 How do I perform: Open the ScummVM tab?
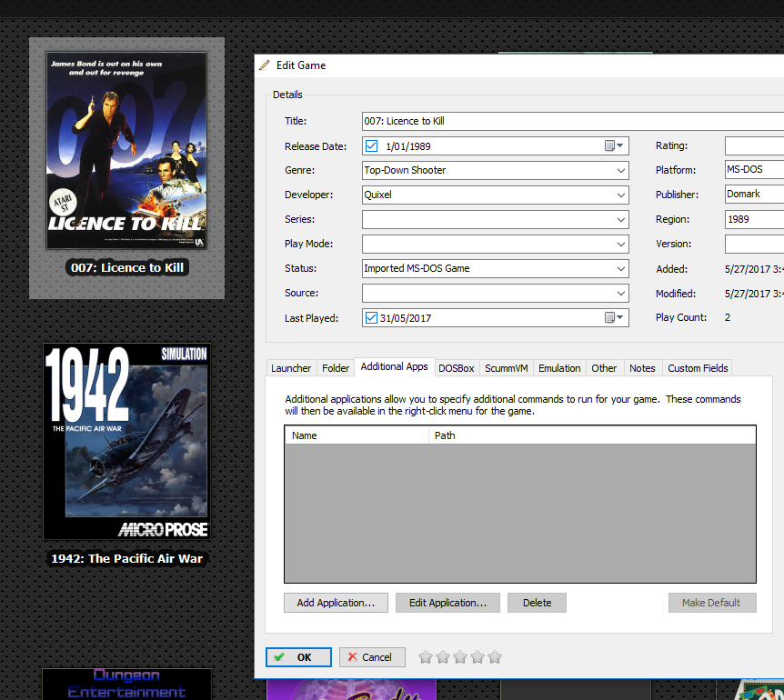pos(506,368)
